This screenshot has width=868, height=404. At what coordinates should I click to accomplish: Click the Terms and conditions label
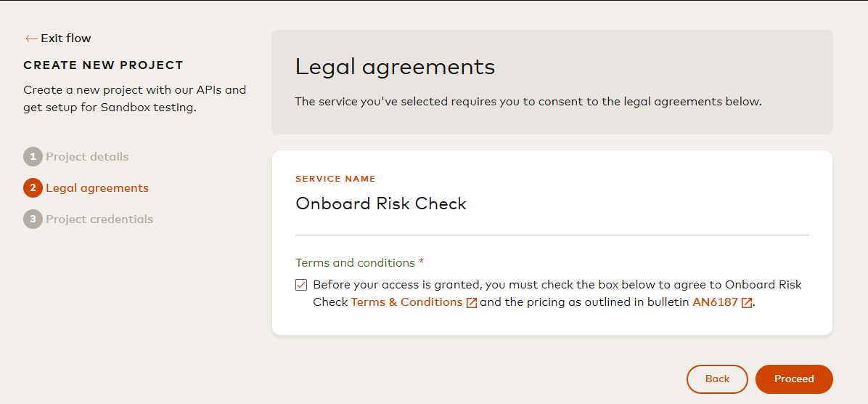click(355, 262)
